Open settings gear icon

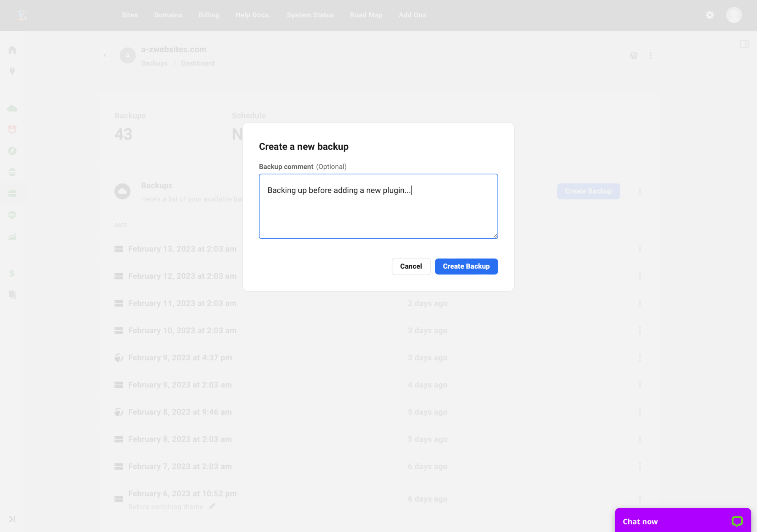[710, 15]
